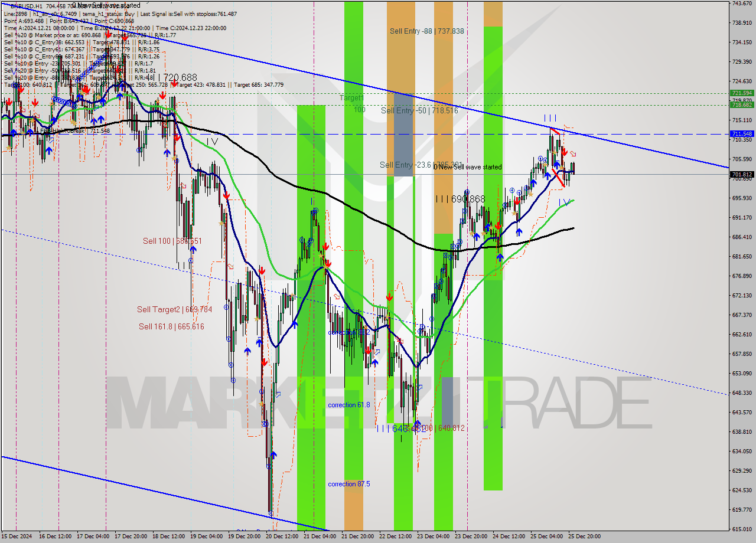
Task: Click the 'Sell 161.8 | 665.616' label
Action: point(171,326)
